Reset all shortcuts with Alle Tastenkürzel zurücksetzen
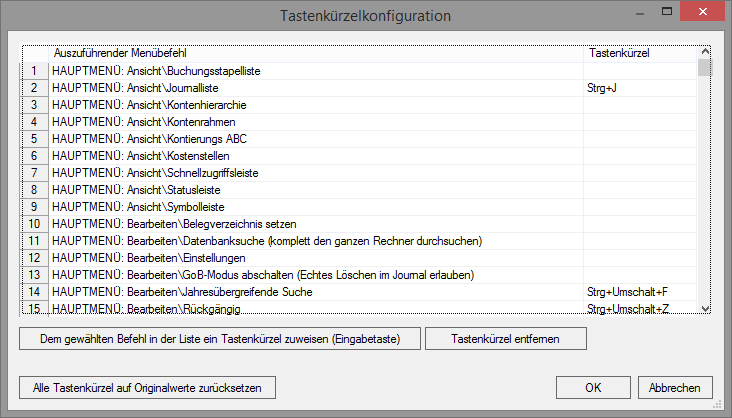The image size is (732, 418). pos(148,388)
